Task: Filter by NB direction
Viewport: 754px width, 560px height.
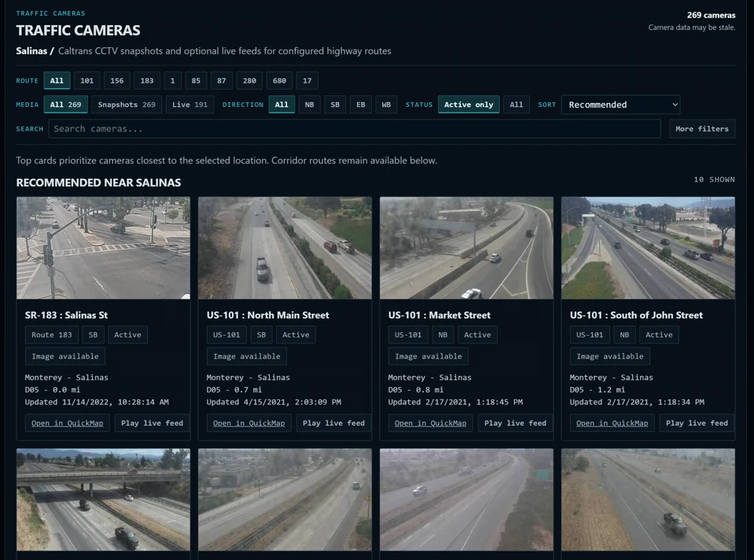Action: click(x=310, y=105)
